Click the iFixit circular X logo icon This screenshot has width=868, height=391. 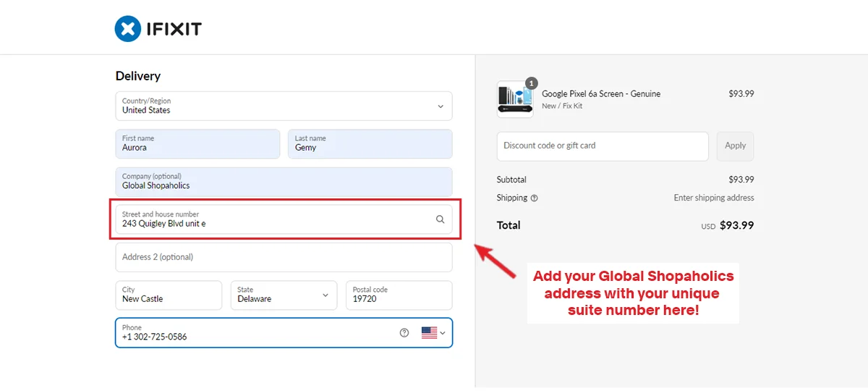[127, 29]
